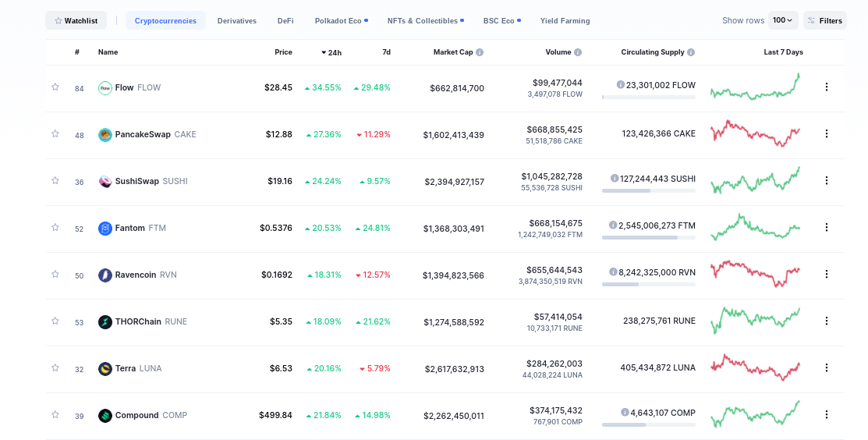Viewport: 868px width, 440px height.
Task: Select the Cryptocurrencies tab
Action: 165,20
